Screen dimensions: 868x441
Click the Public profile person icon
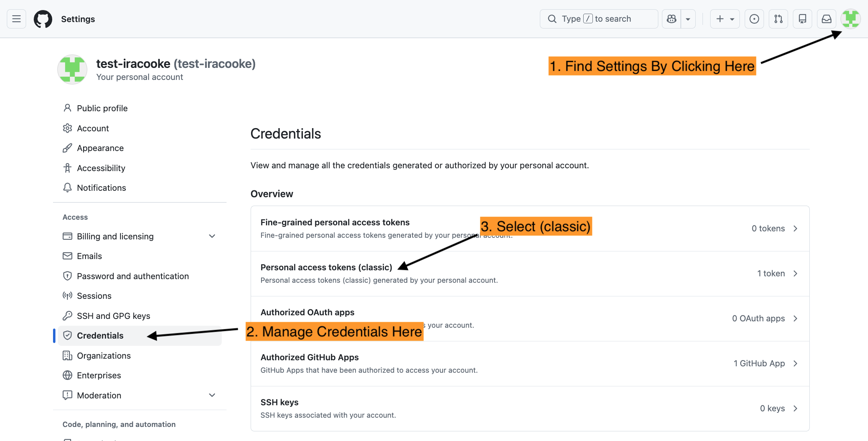point(67,108)
